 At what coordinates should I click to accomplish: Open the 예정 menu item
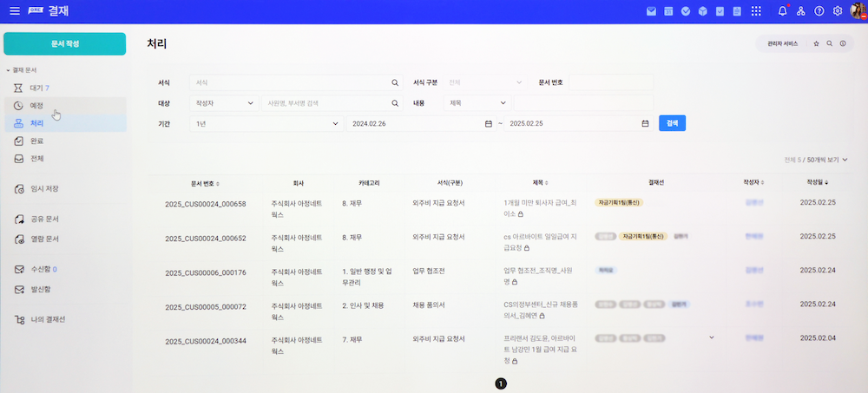(x=65, y=106)
